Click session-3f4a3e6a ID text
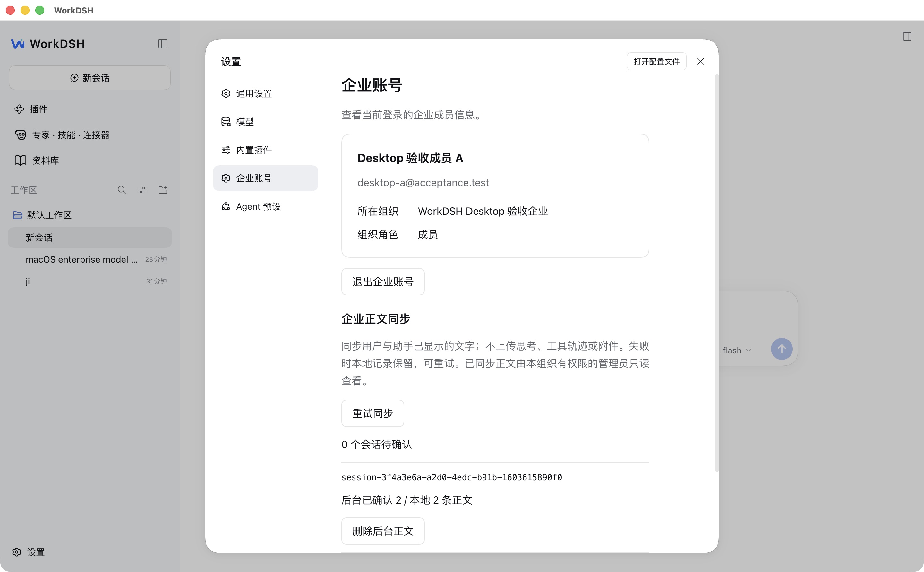The height and width of the screenshot is (572, 924). tap(451, 477)
